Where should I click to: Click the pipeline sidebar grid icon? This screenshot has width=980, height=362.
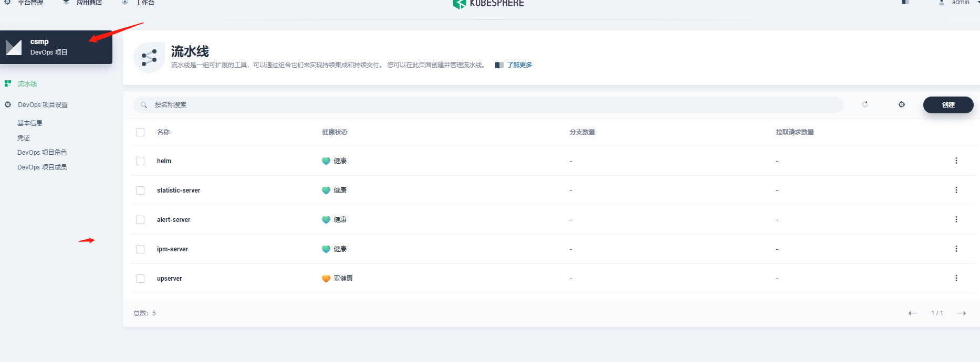click(8, 83)
